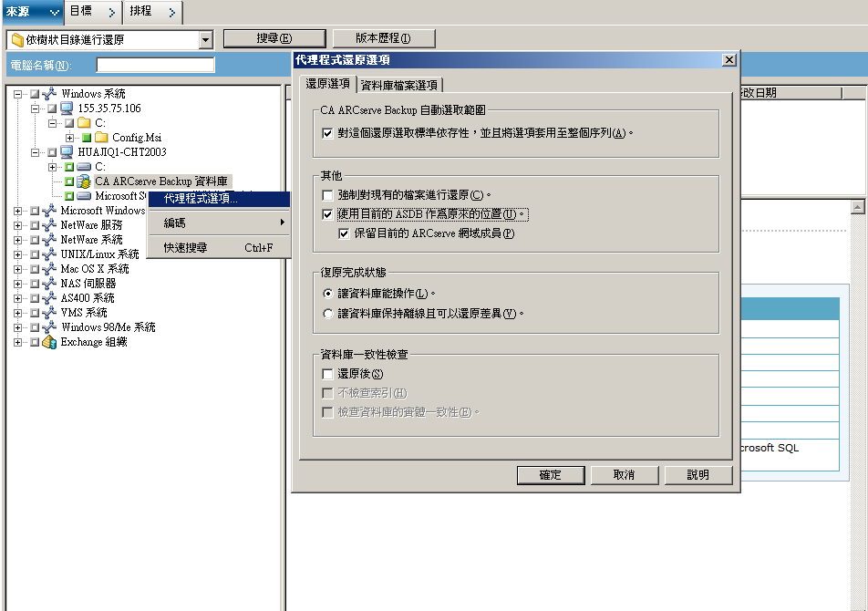Toggle selection box for CA ARCserve Backup 資料庫
The image size is (868, 611).
(69, 181)
